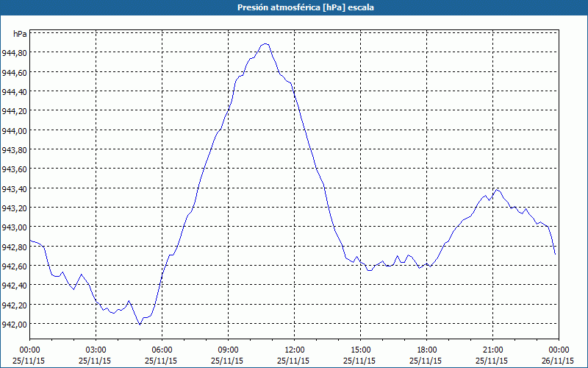The height and width of the screenshot is (368, 588).
Task: Select the 944,80 y-axis value
Action: pos(14,52)
